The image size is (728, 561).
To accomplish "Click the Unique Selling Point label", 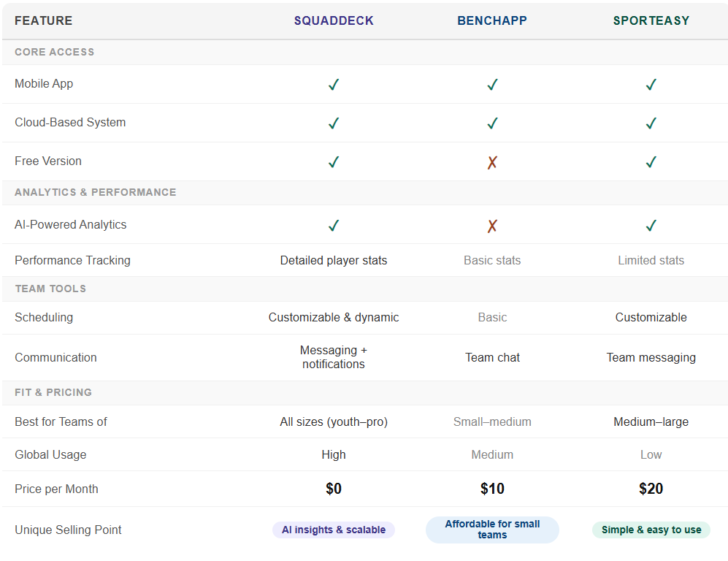I will point(68,530).
